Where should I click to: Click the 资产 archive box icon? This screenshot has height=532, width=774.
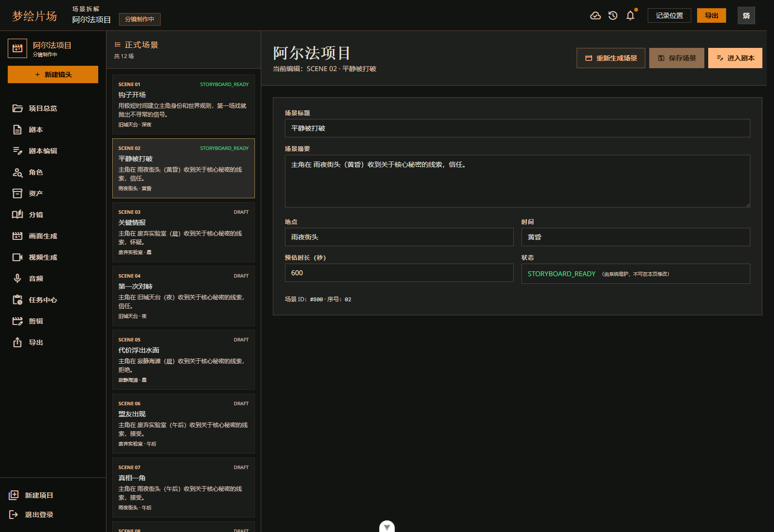(x=17, y=193)
